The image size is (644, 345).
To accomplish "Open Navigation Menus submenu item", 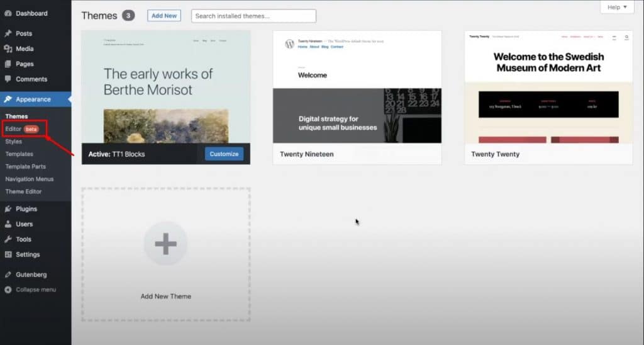I will coord(29,179).
